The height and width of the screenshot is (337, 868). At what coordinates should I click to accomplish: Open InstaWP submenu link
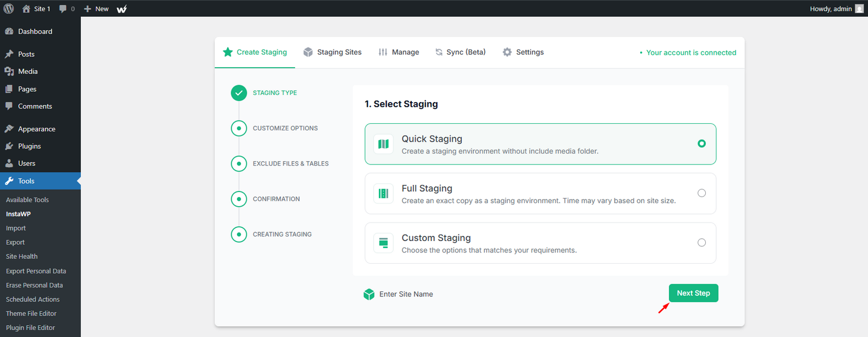click(x=18, y=214)
